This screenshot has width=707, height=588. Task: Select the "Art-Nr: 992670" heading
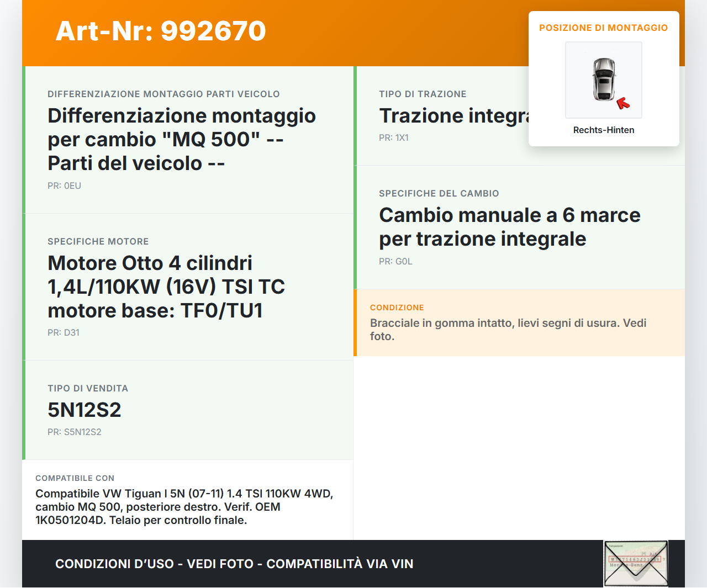(x=161, y=31)
